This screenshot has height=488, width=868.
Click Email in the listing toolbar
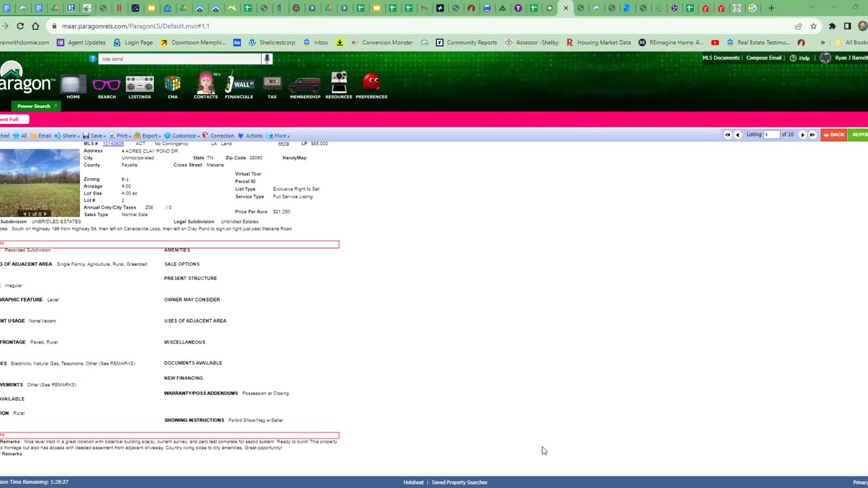point(41,136)
